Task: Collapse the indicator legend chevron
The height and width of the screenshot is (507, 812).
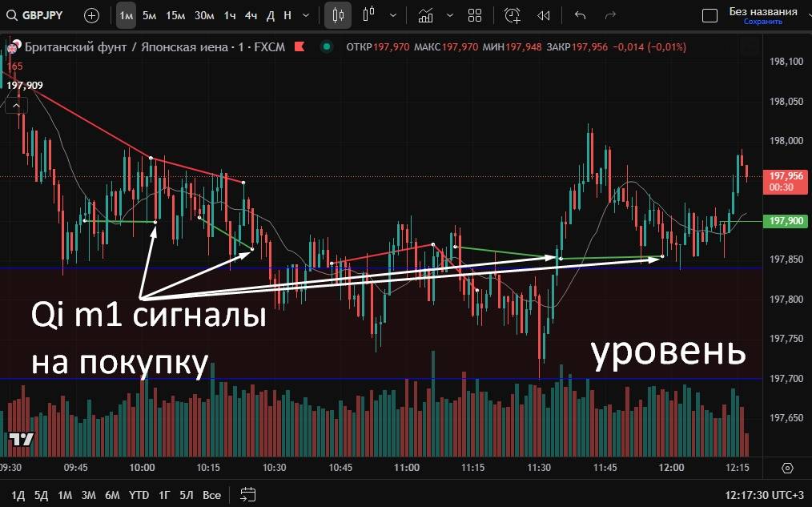Action: [16, 106]
